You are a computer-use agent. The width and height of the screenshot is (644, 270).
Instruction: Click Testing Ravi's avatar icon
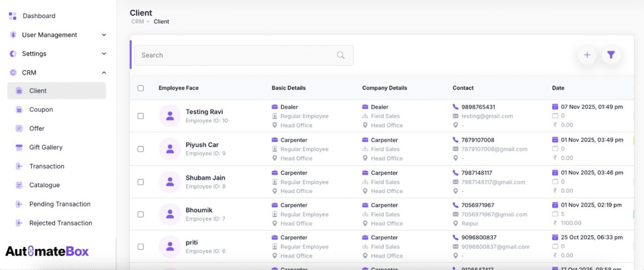pos(170,116)
